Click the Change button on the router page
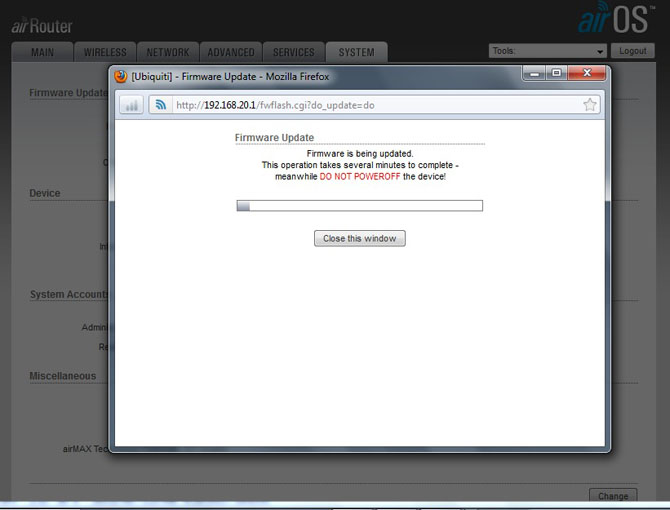This screenshot has width=670, height=510. pos(613,495)
